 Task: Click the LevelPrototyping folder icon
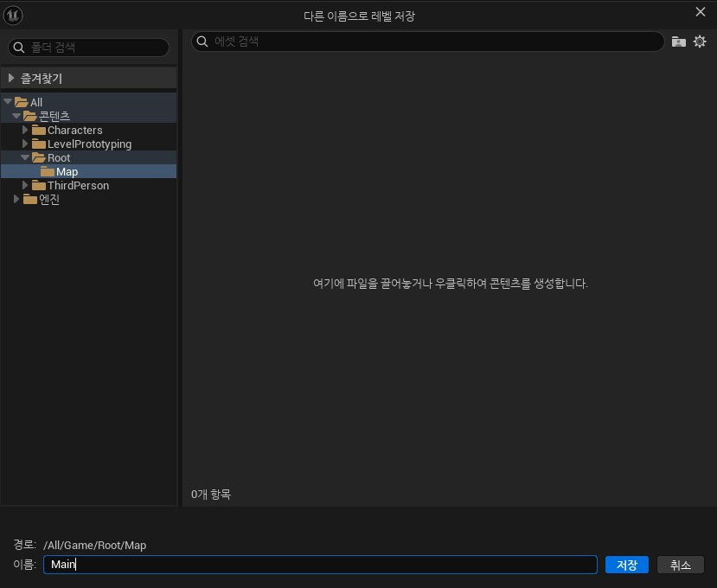tap(38, 144)
